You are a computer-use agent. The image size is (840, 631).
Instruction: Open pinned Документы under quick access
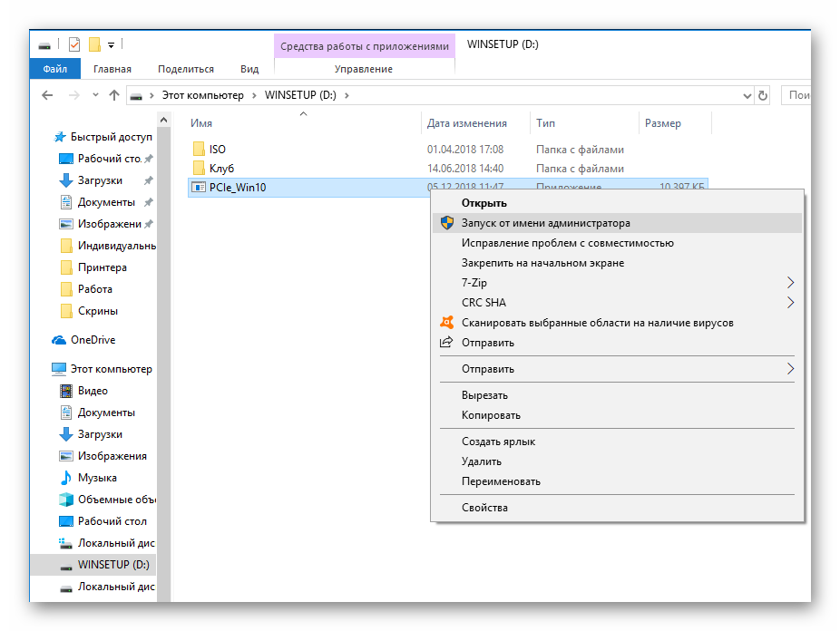coord(106,202)
